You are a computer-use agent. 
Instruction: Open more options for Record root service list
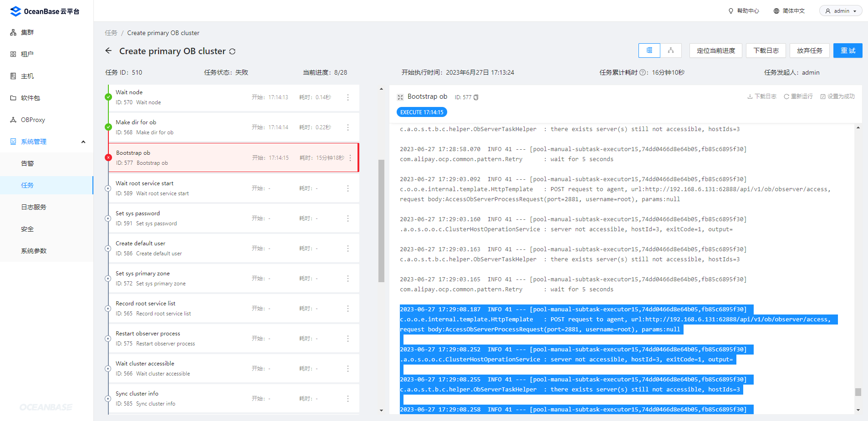tap(348, 309)
